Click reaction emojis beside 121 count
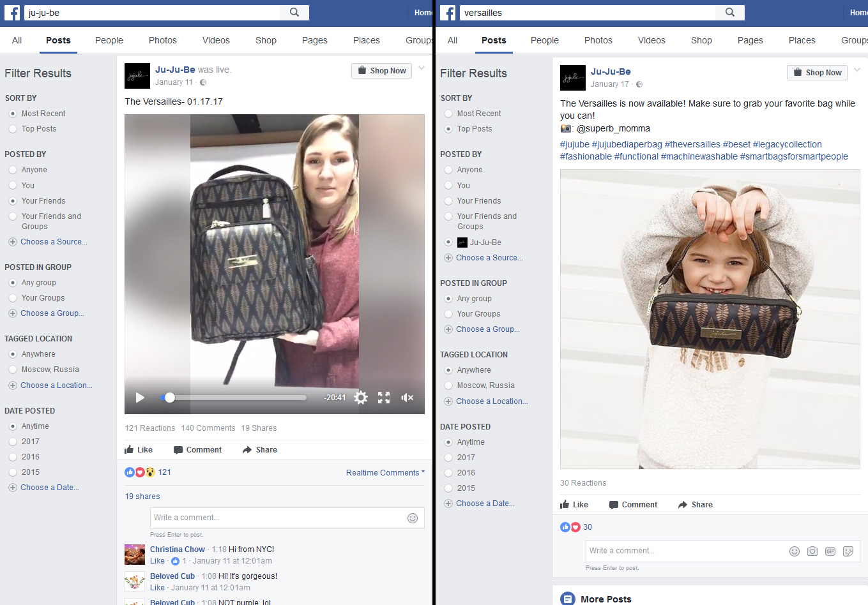This screenshot has height=605, width=868. pos(140,472)
